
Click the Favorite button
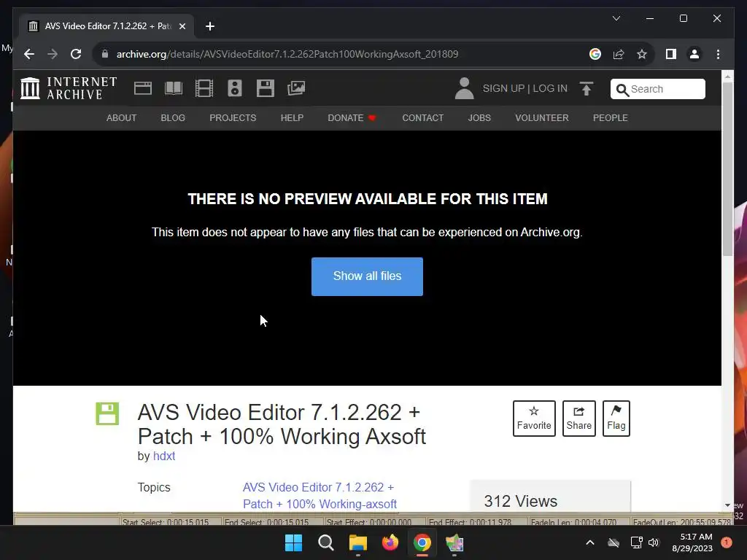coord(534,419)
